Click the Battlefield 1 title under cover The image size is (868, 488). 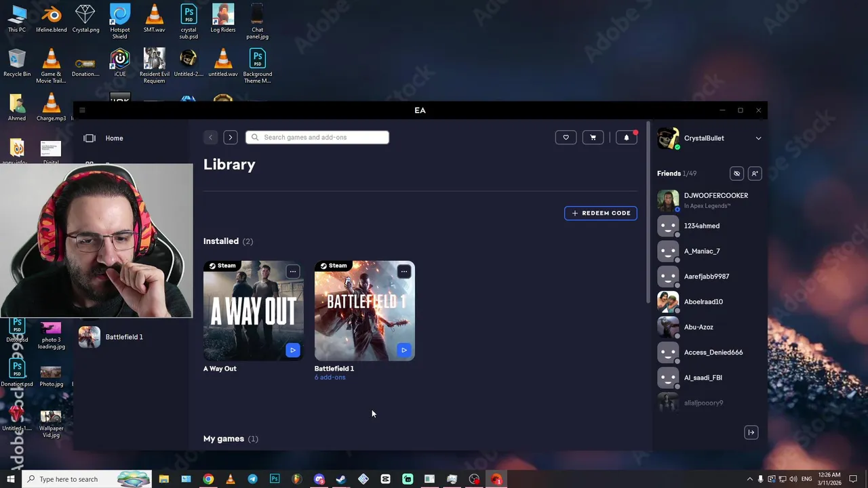[x=334, y=369]
